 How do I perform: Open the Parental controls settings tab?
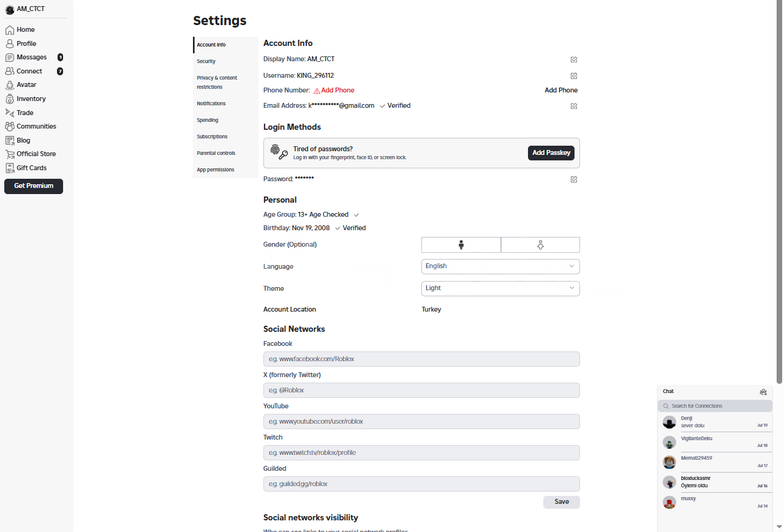[216, 153]
